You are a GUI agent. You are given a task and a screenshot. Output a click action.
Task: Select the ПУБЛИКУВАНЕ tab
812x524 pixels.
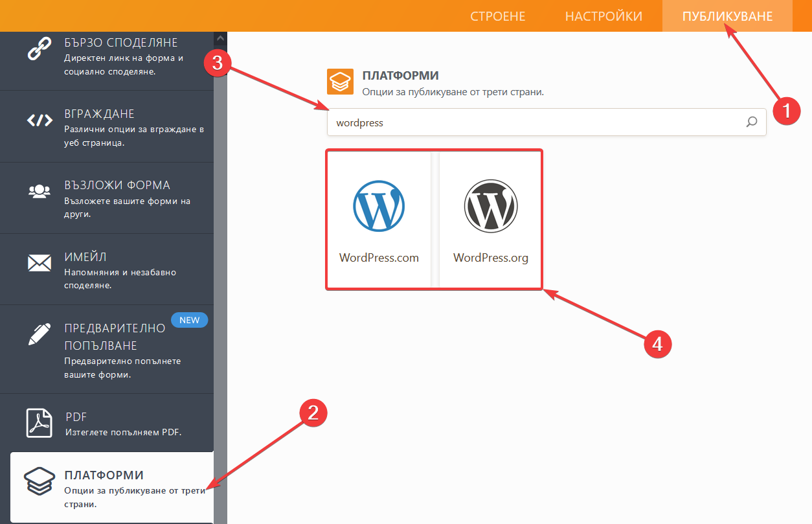(728, 16)
